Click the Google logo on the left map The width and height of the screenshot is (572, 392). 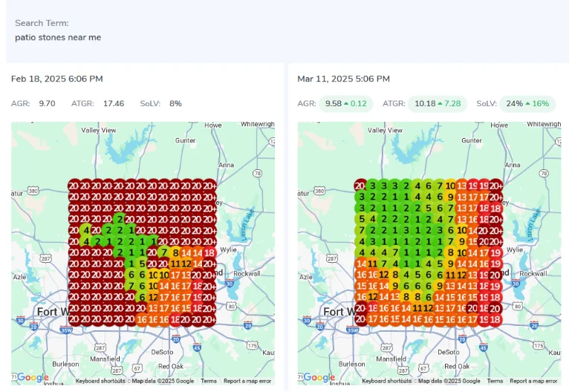(x=33, y=377)
